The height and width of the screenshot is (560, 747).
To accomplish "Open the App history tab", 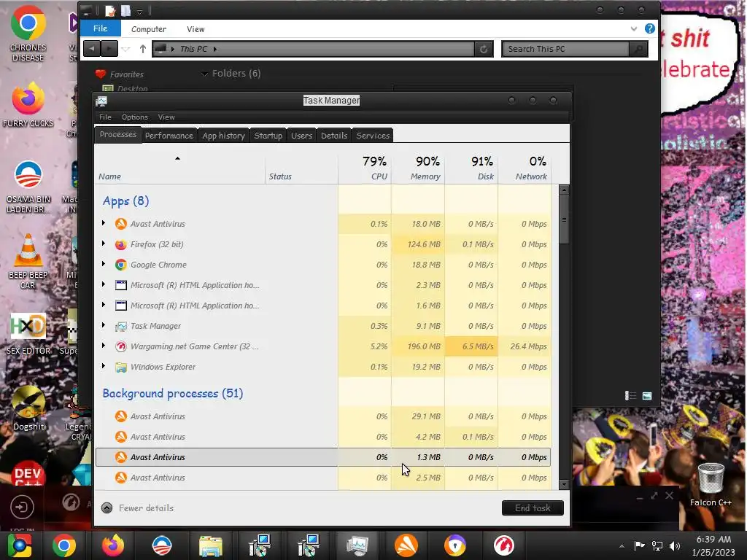I will click(223, 135).
